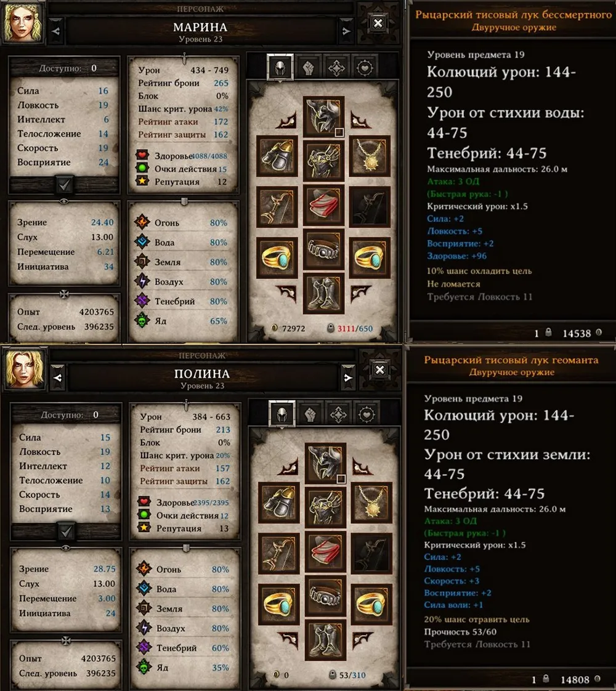This screenshot has height=691, width=616.
Task: Switch to next character from Marina
Action: (346, 31)
